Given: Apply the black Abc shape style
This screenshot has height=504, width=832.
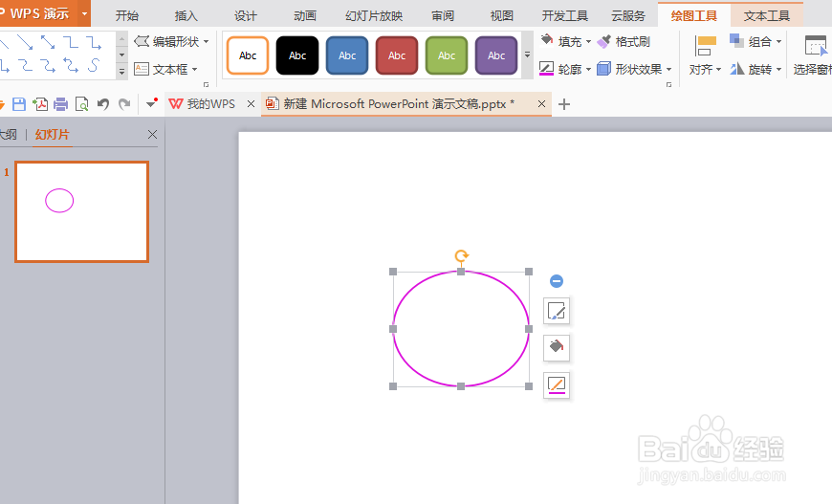Looking at the screenshot, I should pos(297,55).
